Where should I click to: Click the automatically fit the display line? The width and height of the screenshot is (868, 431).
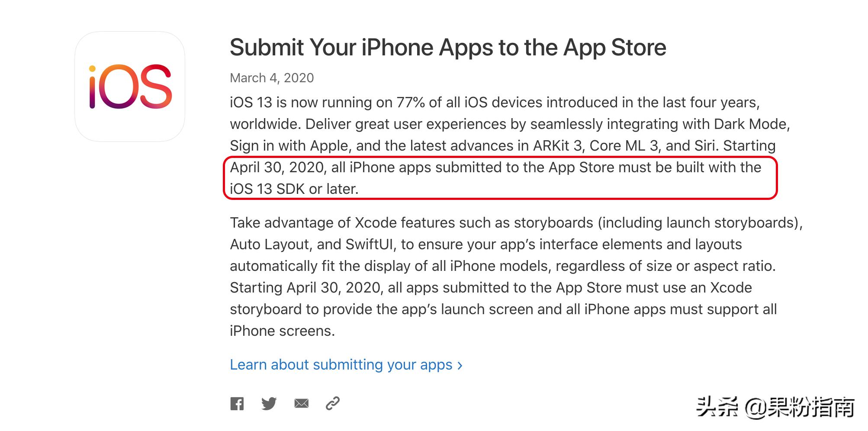pyautogui.click(x=503, y=266)
